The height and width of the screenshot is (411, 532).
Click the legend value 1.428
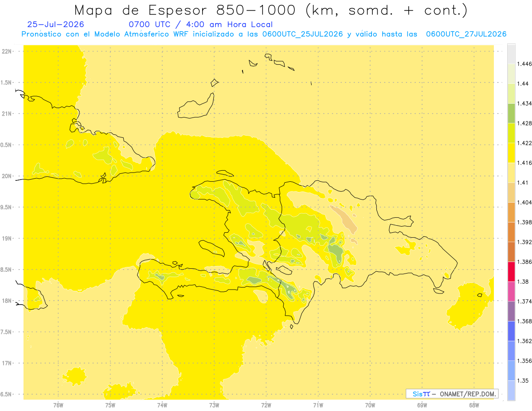(524, 123)
